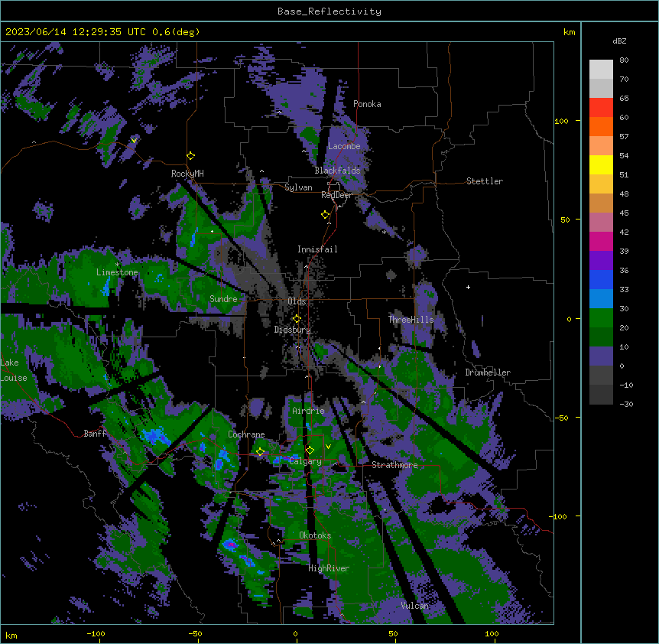Click the Lake Louise label
The width and height of the screenshot is (659, 644).
(14, 370)
